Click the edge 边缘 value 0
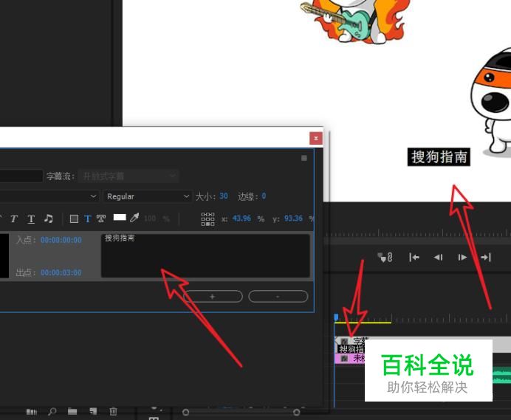 [x=264, y=196]
